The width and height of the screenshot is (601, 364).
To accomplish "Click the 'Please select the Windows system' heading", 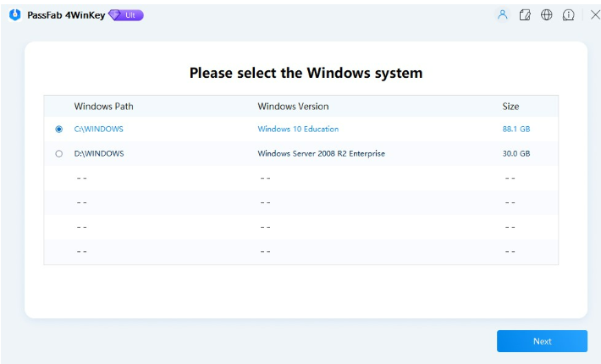I will pyautogui.click(x=306, y=73).
